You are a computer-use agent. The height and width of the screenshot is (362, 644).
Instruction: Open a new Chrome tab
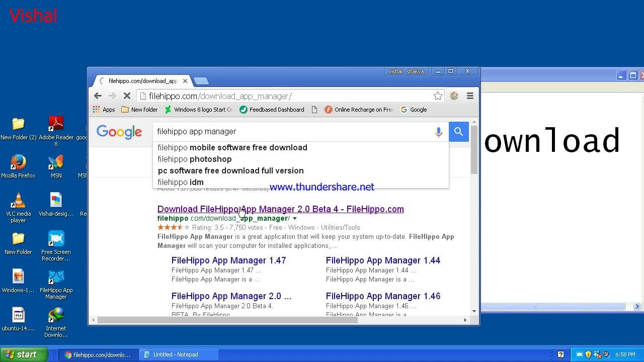(x=201, y=81)
